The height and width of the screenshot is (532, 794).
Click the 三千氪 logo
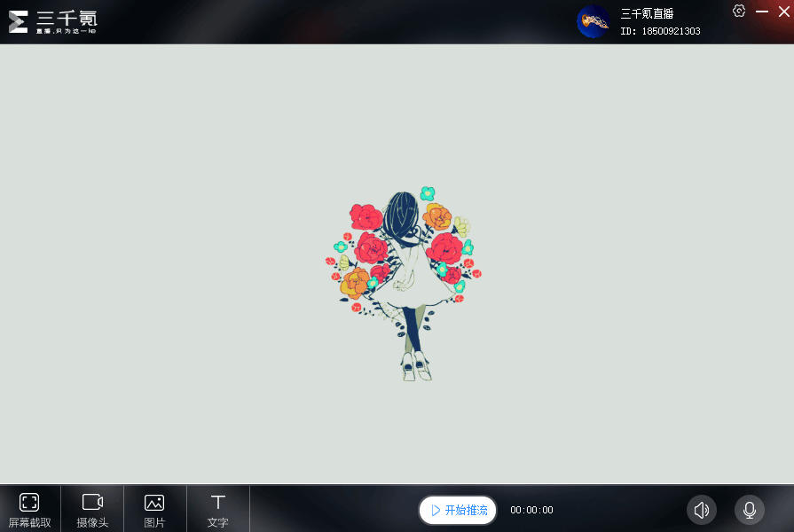pyautogui.click(x=52, y=22)
